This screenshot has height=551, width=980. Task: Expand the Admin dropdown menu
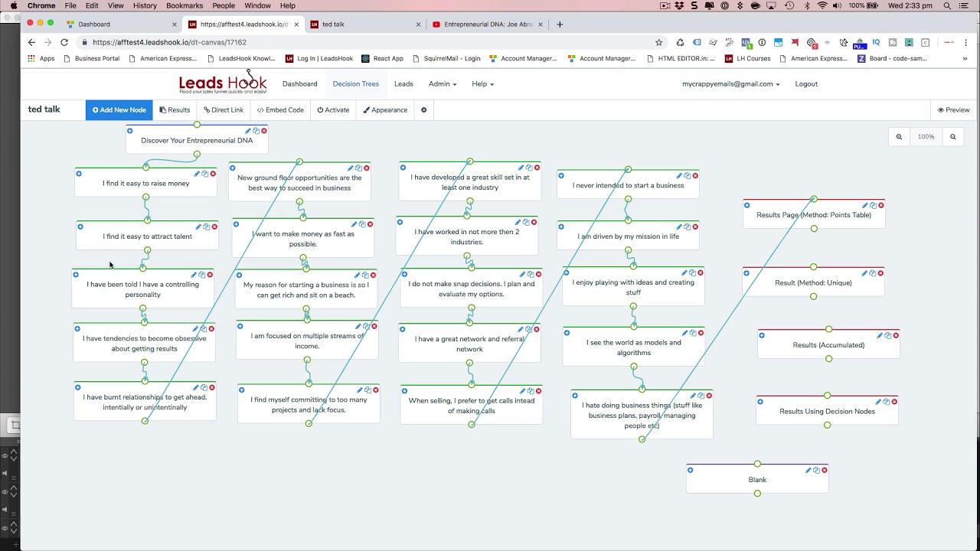tap(442, 84)
